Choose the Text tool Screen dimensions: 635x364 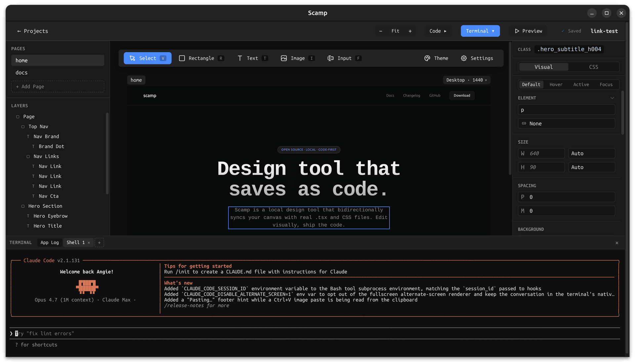coord(252,58)
